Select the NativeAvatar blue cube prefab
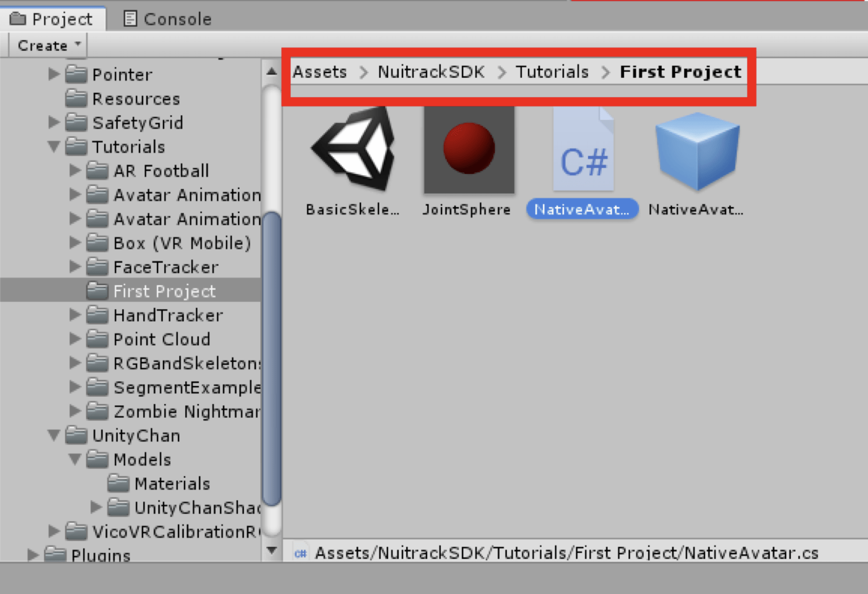The width and height of the screenshot is (868, 594). tap(697, 150)
